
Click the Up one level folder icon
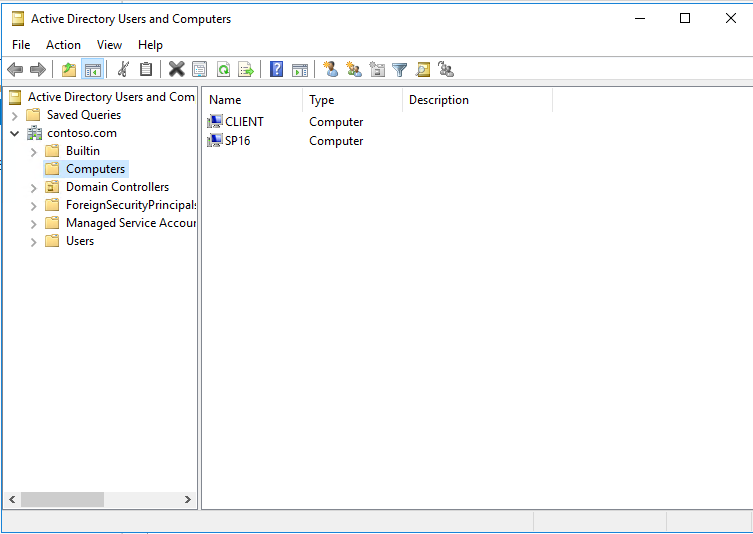(69, 70)
